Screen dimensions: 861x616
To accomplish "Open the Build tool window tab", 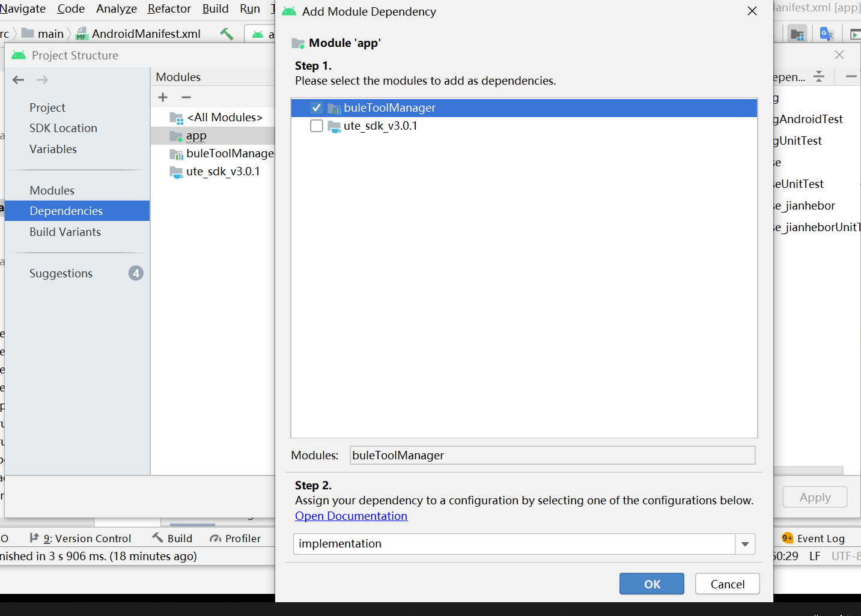I will point(172,539).
